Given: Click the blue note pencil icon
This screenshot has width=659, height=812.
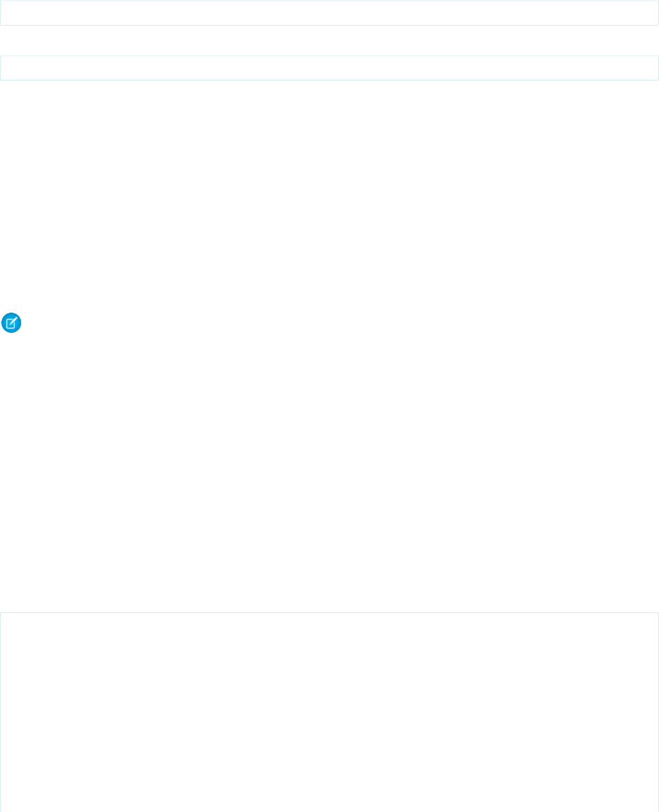Looking at the screenshot, I should pos(12,323).
